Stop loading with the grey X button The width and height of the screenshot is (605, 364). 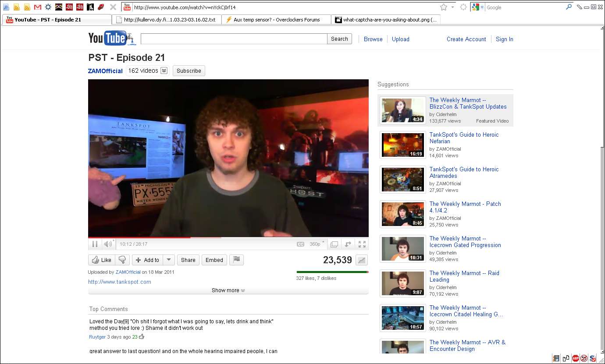coord(113,7)
